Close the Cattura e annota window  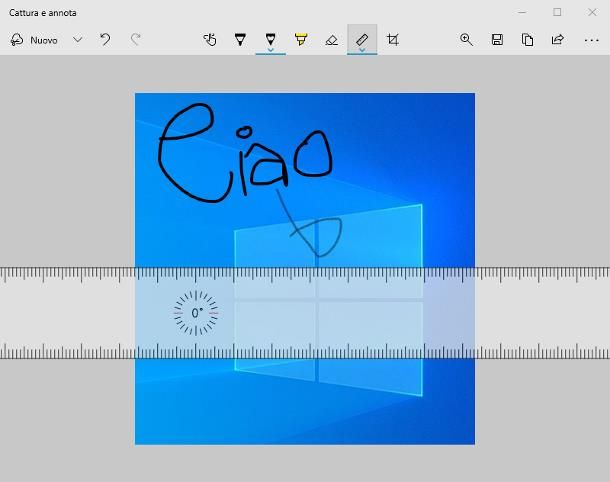click(x=592, y=12)
